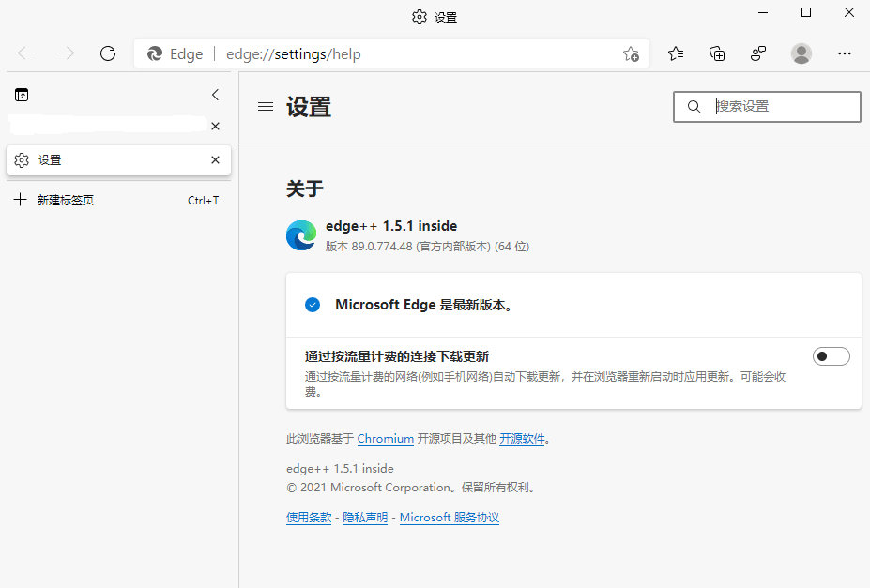The width and height of the screenshot is (870, 588).
Task: Click the 搜索设置 search field
Action: click(767, 106)
